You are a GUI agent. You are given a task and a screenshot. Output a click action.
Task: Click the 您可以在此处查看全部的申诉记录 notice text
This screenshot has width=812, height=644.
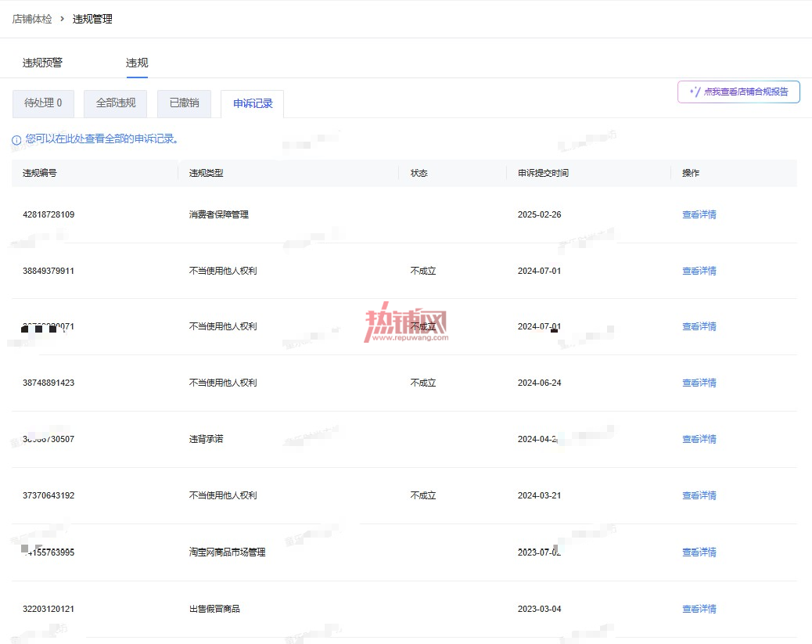pos(102,139)
